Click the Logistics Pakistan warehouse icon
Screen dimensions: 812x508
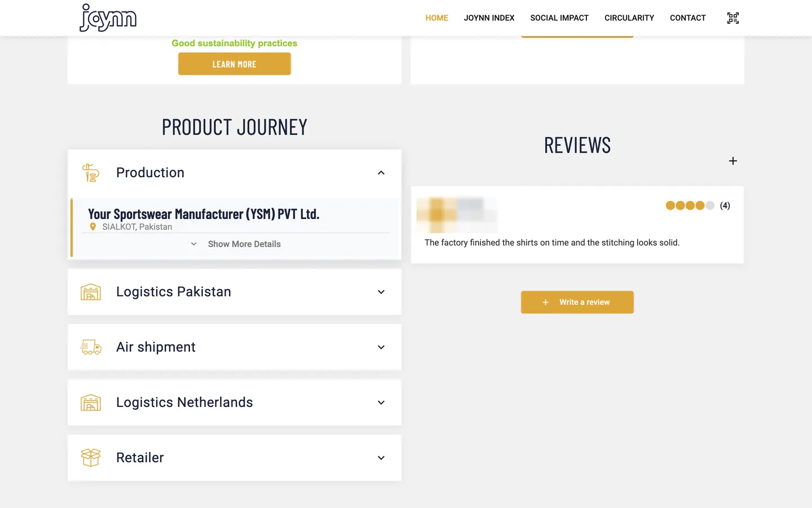91,292
